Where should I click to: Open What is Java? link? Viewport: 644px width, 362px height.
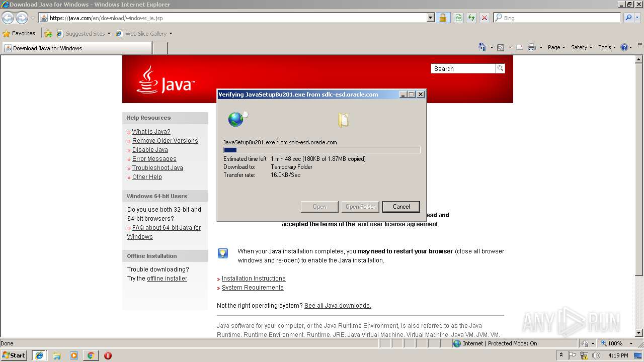tap(151, 132)
